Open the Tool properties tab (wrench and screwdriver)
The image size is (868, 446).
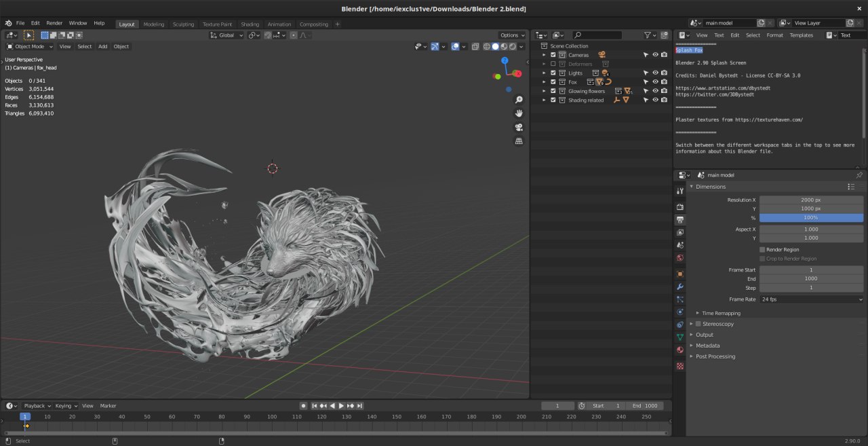[x=680, y=191]
